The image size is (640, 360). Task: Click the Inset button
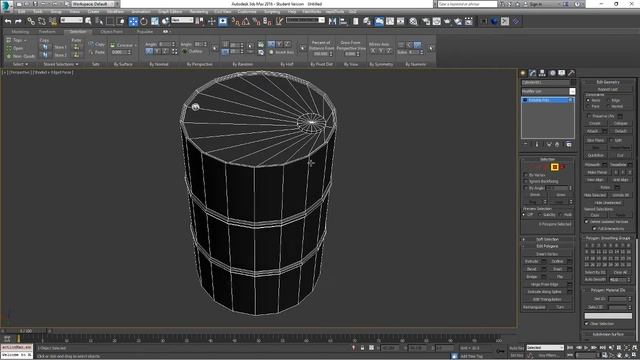[558, 269]
